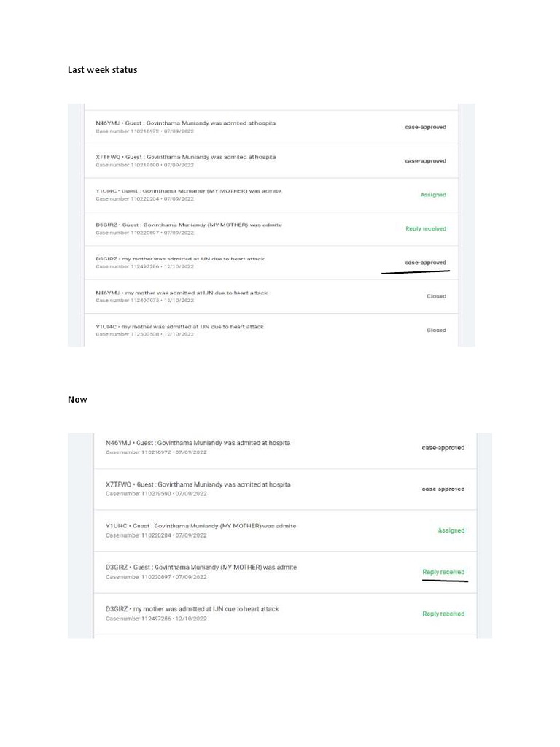This screenshot has width=560, height=747.
Task: Open case X7TFWQ in Last week list
Action: pyautogui.click(x=185, y=157)
